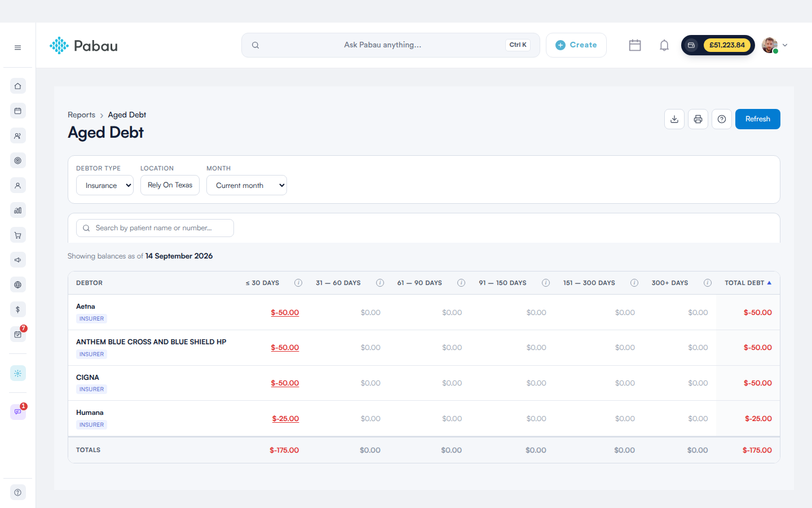Open the shopping cart icon in the sidebar
The width and height of the screenshot is (812, 508).
18,235
